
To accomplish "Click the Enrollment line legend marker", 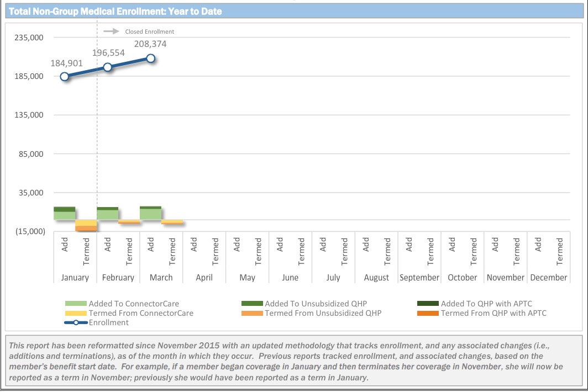I will click(x=76, y=322).
